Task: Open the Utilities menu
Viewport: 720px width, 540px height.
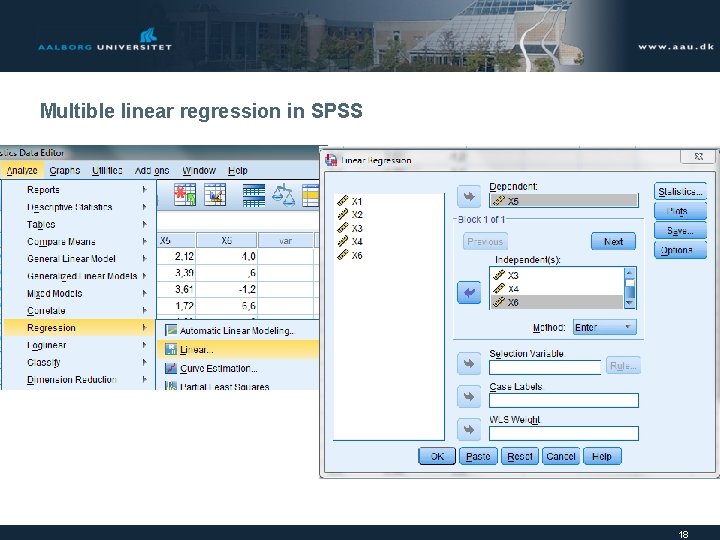Action: tap(107, 170)
